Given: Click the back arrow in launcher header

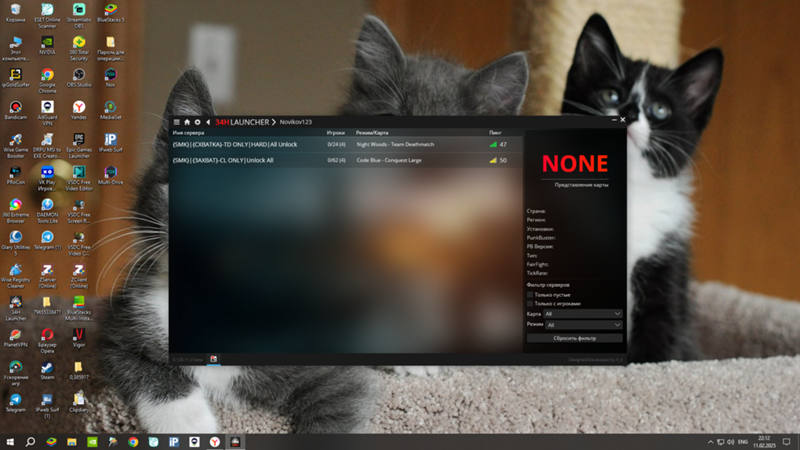Looking at the screenshot, I should 207,122.
